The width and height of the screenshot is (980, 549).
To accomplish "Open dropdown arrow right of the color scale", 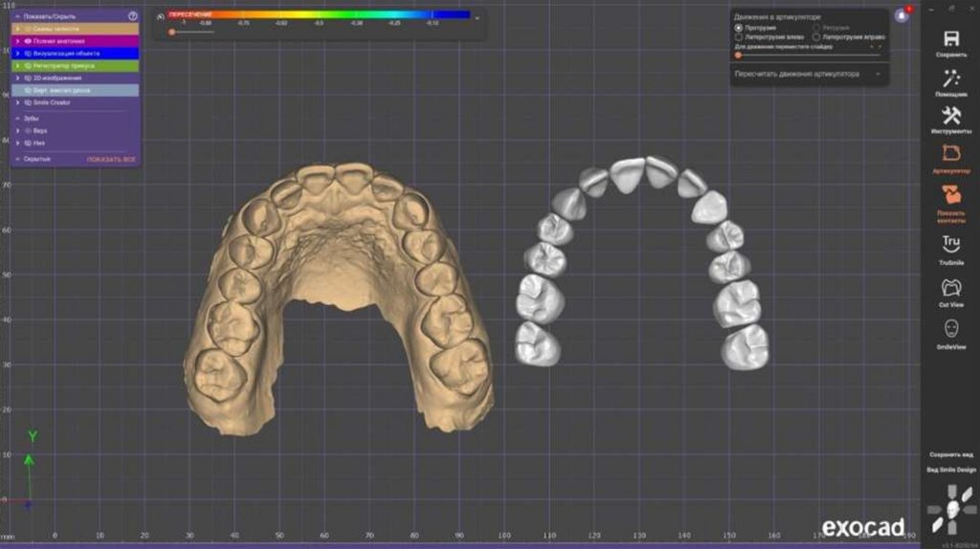I will (x=478, y=18).
